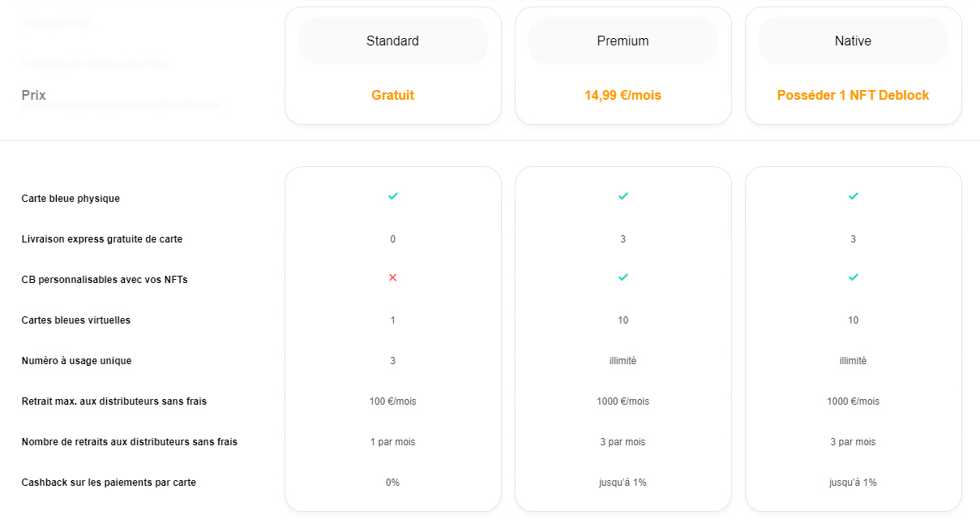
Task: Select the Premium plan header
Action: (x=623, y=41)
